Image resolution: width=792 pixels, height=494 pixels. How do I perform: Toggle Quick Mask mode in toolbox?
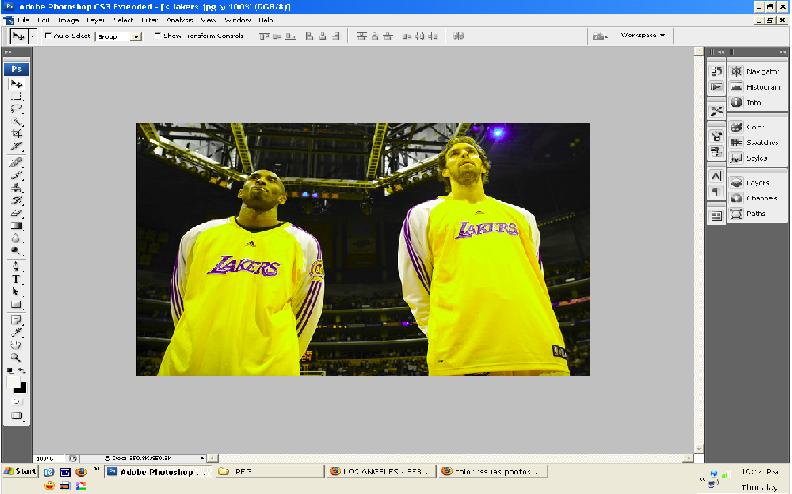click(x=16, y=402)
